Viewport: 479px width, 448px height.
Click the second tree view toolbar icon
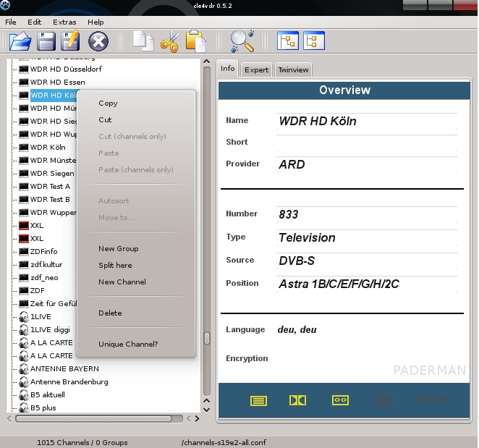click(314, 41)
